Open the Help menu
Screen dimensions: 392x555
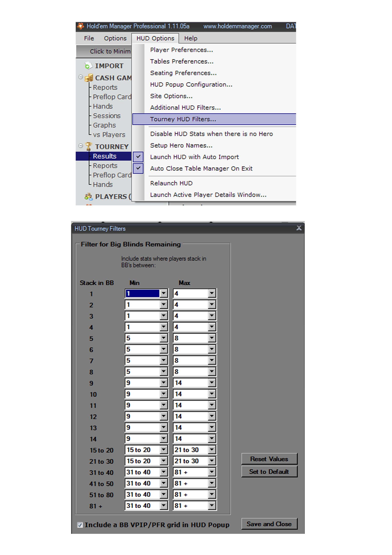tap(191, 38)
